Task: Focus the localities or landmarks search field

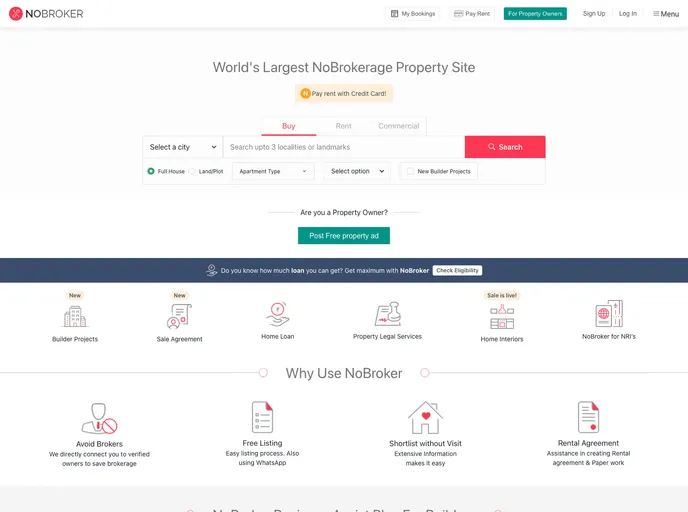Action: pyautogui.click(x=344, y=147)
